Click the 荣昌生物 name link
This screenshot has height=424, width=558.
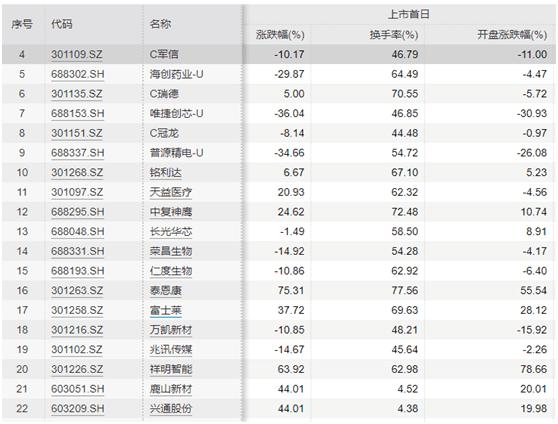click(x=171, y=251)
